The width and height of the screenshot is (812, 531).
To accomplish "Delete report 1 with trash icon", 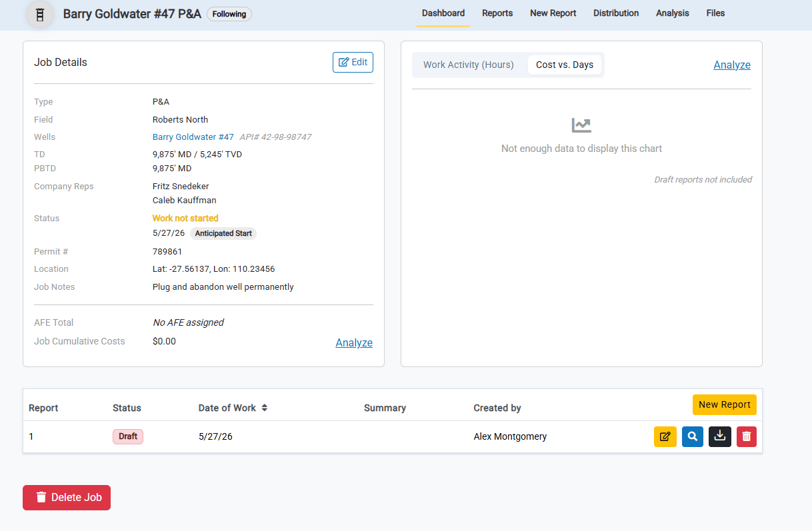I will pyautogui.click(x=747, y=436).
